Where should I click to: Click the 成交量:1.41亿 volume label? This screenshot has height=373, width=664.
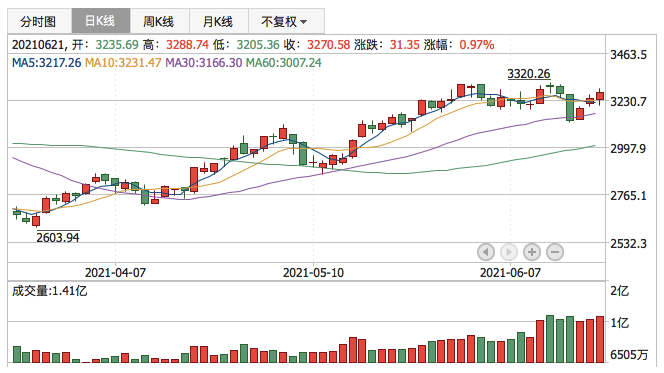(50, 291)
